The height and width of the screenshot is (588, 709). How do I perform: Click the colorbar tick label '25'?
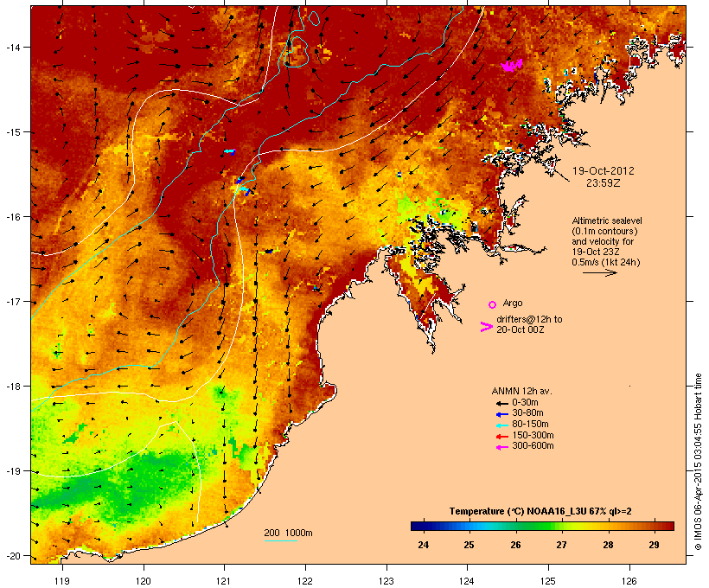pos(469,545)
